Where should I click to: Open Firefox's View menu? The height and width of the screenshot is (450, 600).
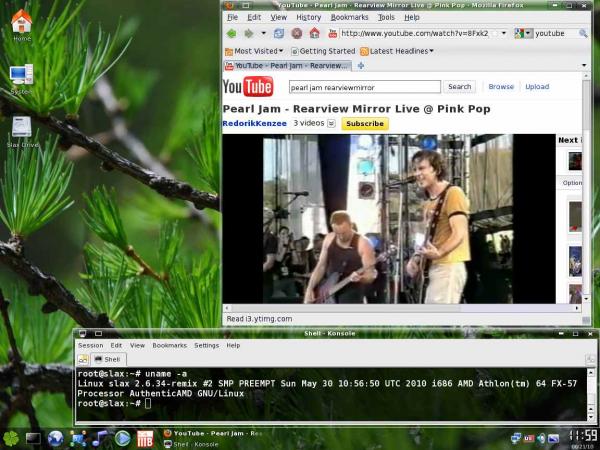click(279, 17)
